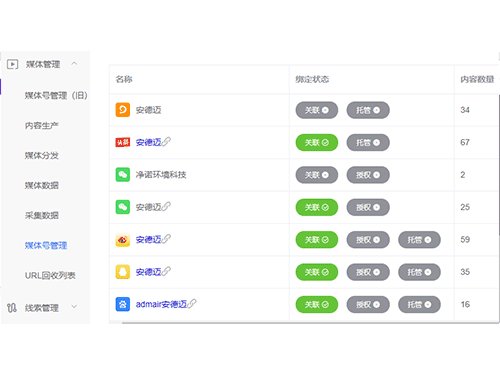This screenshot has height=375, width=500.
Task: Collapse 媒体管理 section with its up chevron
Action: (74, 63)
